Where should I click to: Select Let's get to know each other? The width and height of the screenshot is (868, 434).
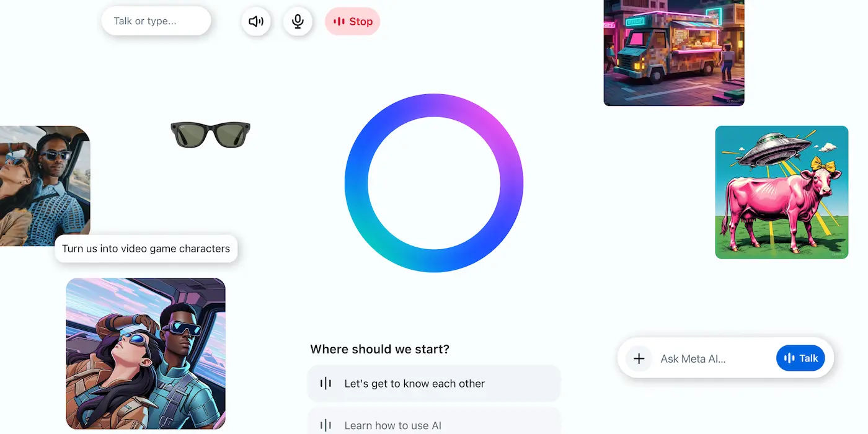point(434,383)
